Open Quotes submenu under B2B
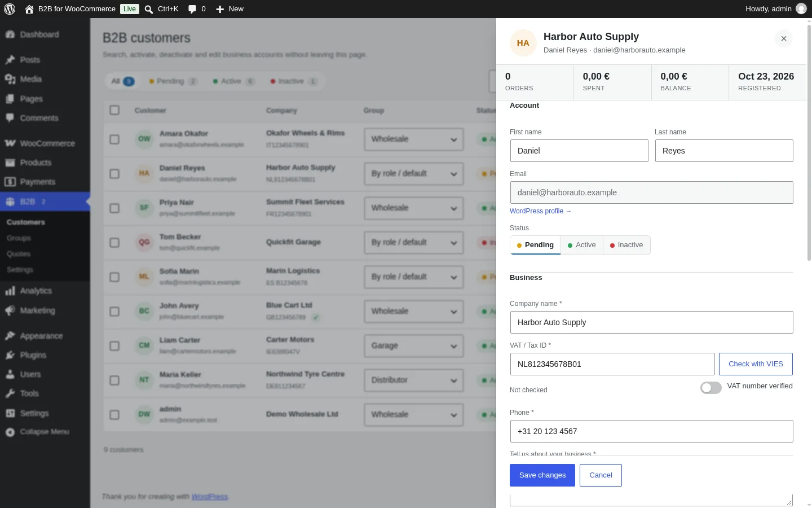812x508 pixels. [x=19, y=254]
